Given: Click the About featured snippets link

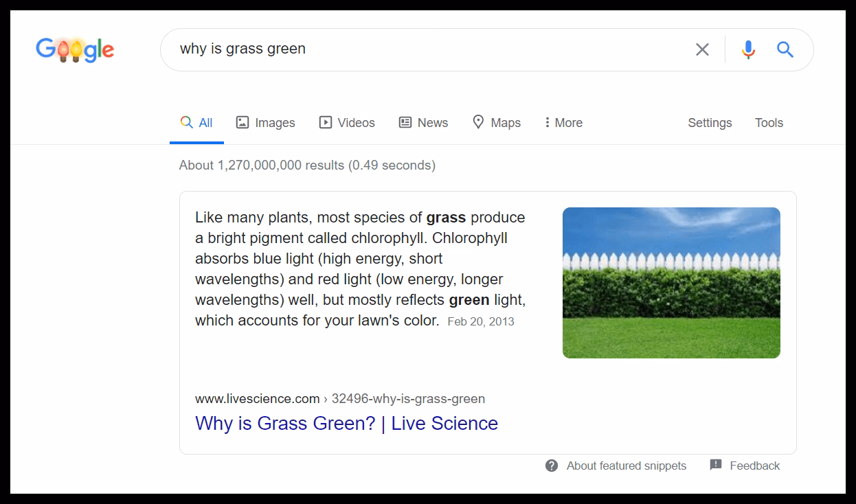Looking at the screenshot, I should coord(626,466).
